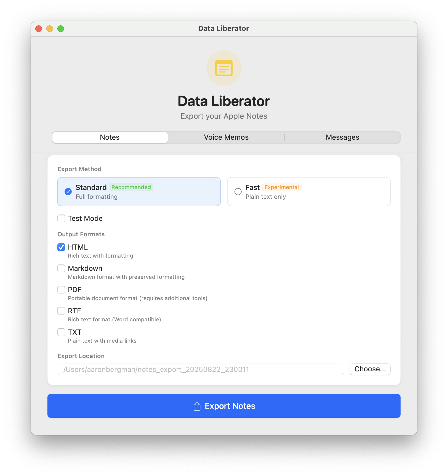
Task: Check the Markdown output format
Action: (61, 268)
